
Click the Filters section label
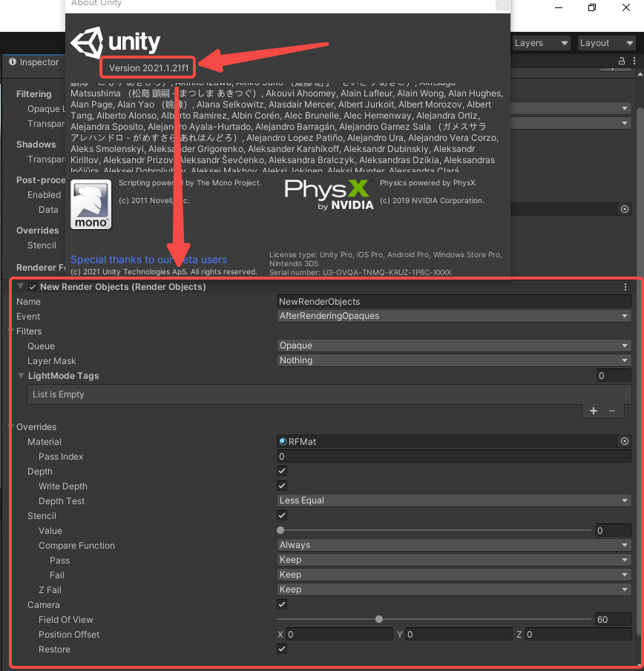pos(29,331)
